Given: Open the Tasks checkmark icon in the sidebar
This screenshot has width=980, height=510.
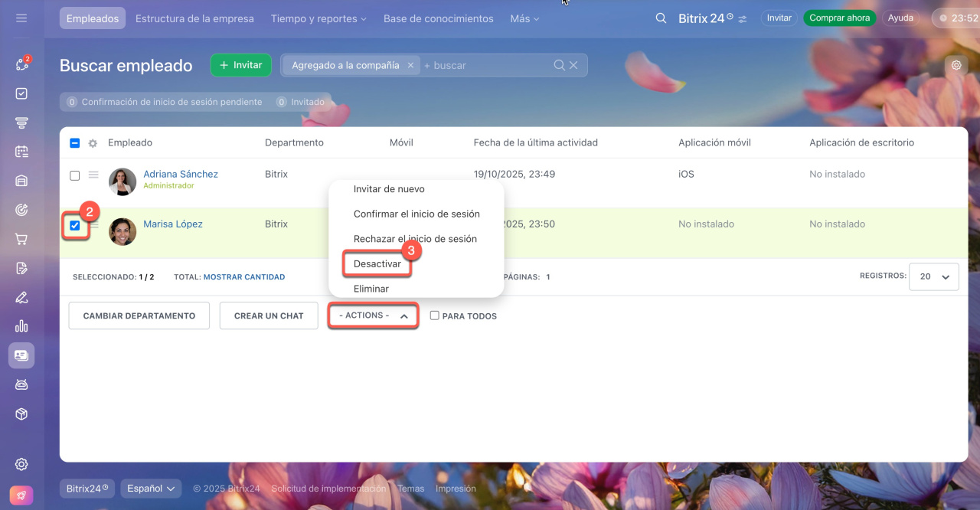Looking at the screenshot, I should [x=21, y=93].
